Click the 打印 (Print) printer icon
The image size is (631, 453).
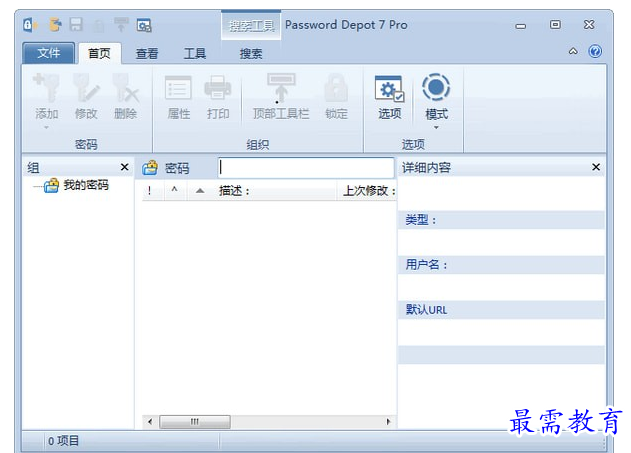click(x=218, y=87)
